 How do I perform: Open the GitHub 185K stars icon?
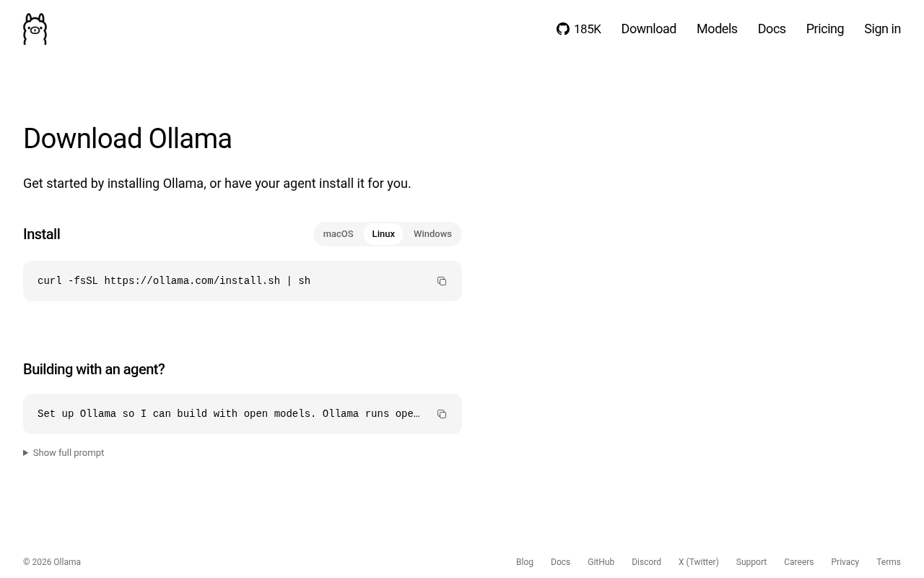tap(563, 29)
